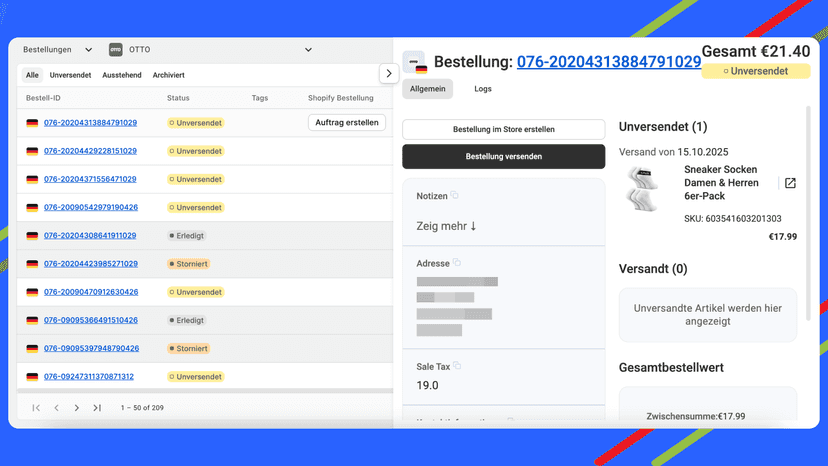Click the Status column header
The height and width of the screenshot is (466, 828).
point(178,98)
